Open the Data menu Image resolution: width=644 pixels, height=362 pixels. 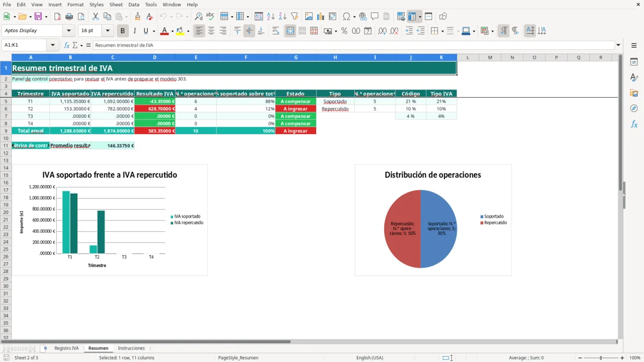click(x=134, y=4)
